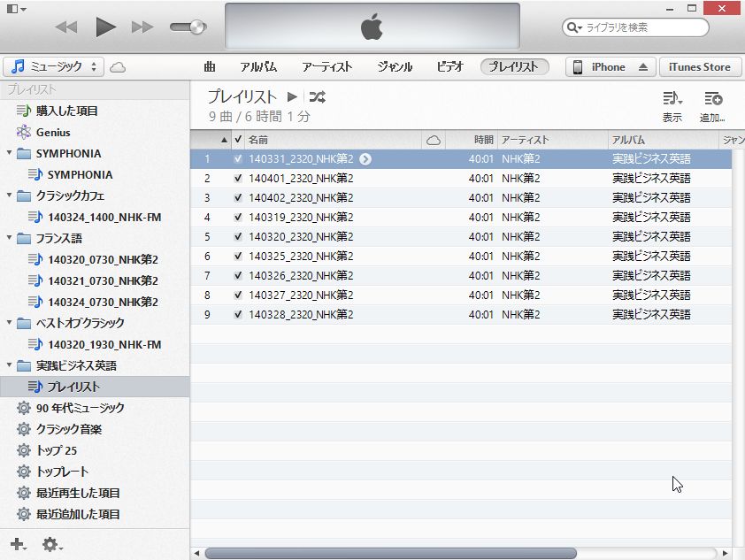Open the iTunes Store

click(700, 67)
